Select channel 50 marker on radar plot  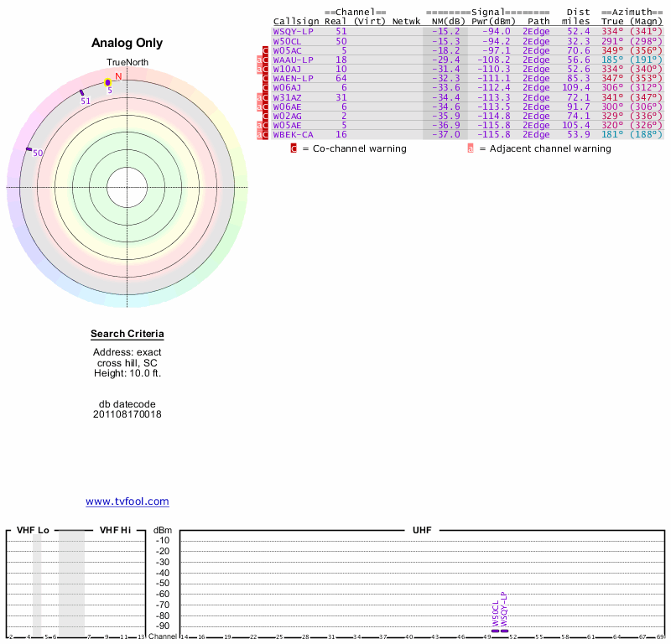pyautogui.click(x=29, y=149)
